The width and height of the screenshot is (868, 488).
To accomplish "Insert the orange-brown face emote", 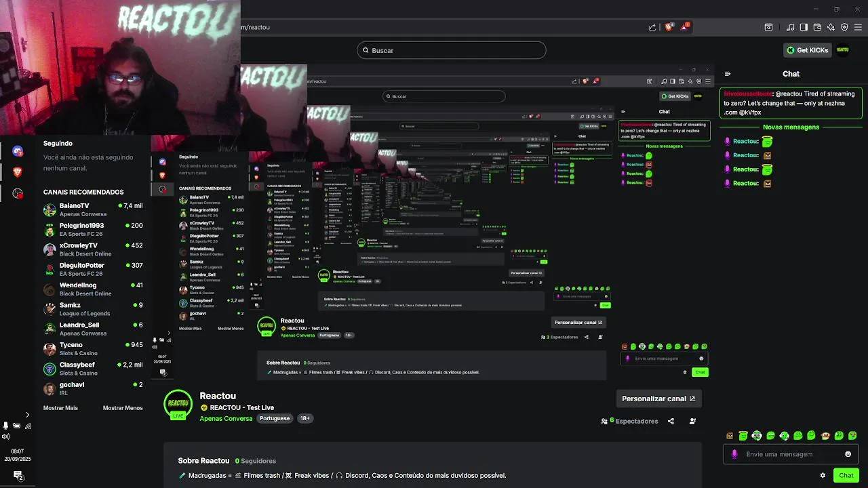I will click(x=825, y=436).
